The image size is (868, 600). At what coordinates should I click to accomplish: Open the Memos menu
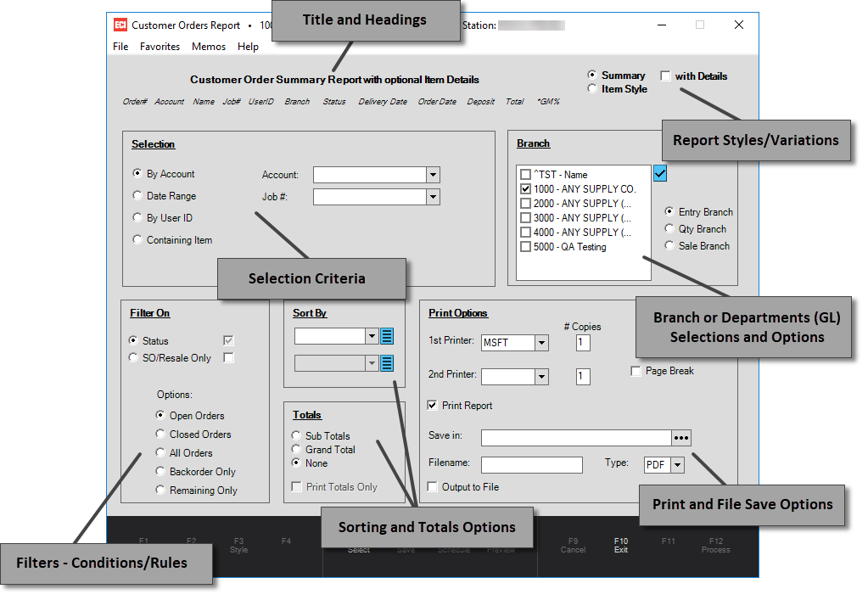tap(209, 47)
